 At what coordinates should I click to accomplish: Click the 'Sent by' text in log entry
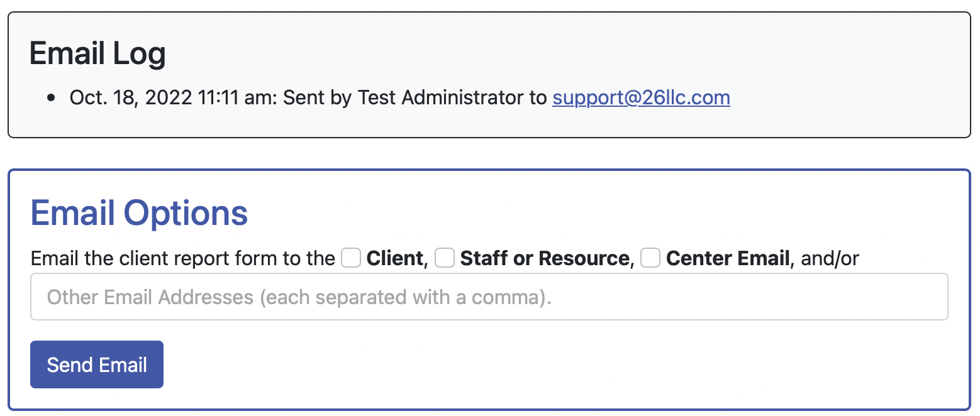tap(318, 98)
